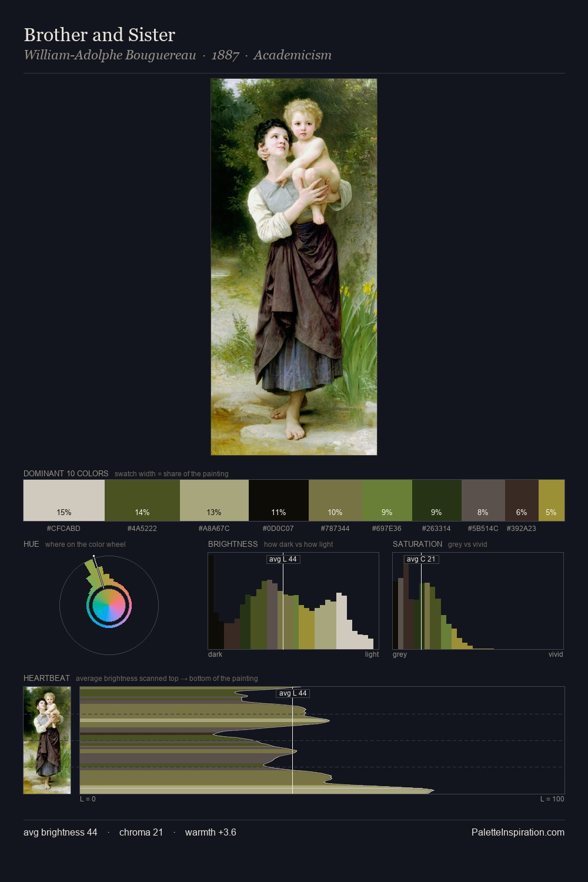Screen dimensions: 588x882
Task: Click the L = 100 axis label
Action: (x=552, y=799)
